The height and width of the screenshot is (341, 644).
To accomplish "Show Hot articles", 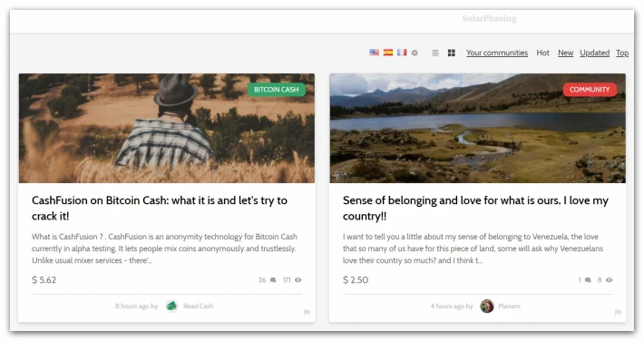I will (x=542, y=53).
